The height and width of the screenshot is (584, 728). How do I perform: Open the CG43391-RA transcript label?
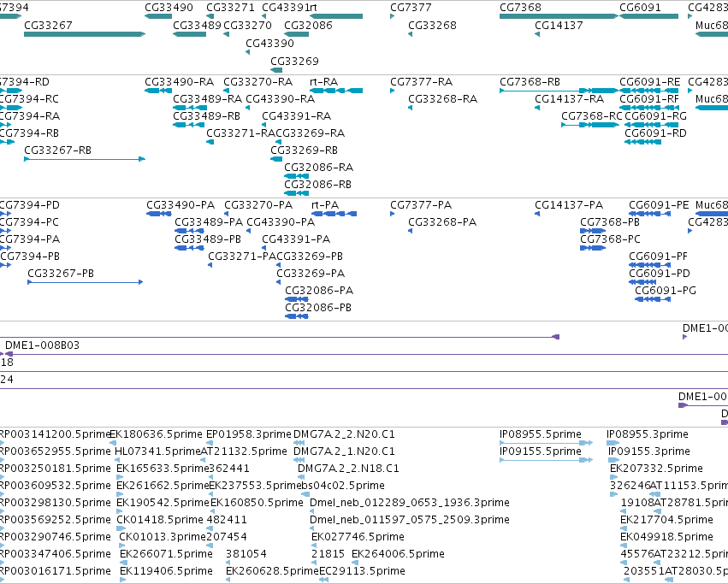coord(297,116)
